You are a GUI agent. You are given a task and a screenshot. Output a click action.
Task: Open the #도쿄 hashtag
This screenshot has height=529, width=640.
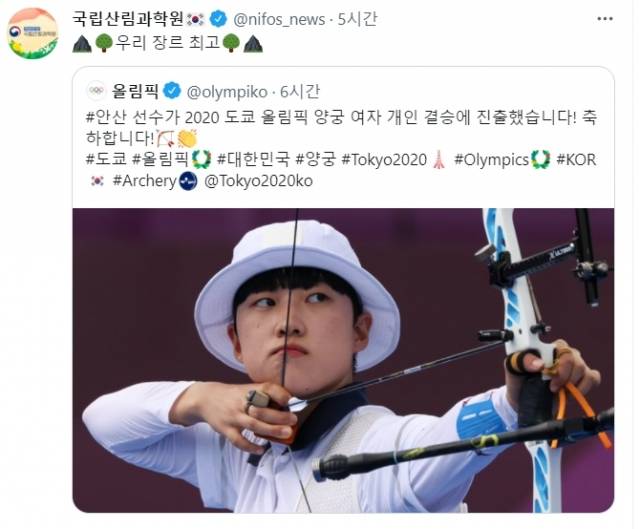pos(107,160)
